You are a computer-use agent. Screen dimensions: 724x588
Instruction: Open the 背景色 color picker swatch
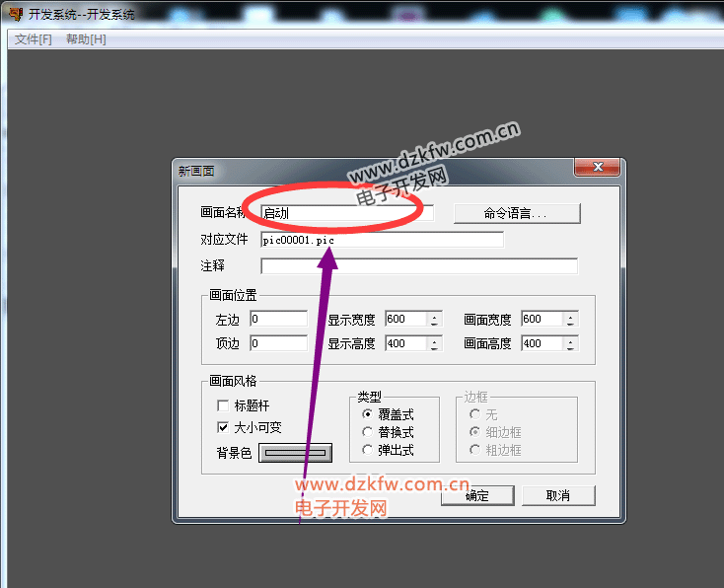[x=296, y=453]
